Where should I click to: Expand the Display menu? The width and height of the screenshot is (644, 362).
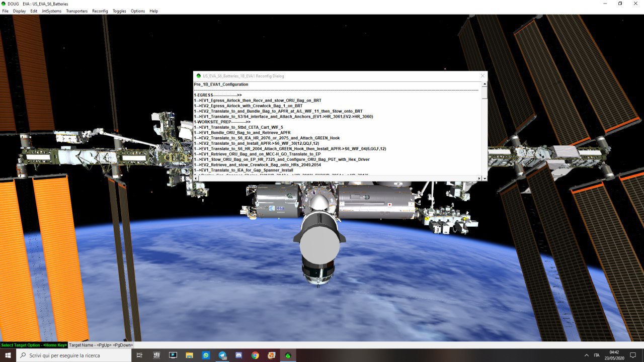[x=20, y=11]
